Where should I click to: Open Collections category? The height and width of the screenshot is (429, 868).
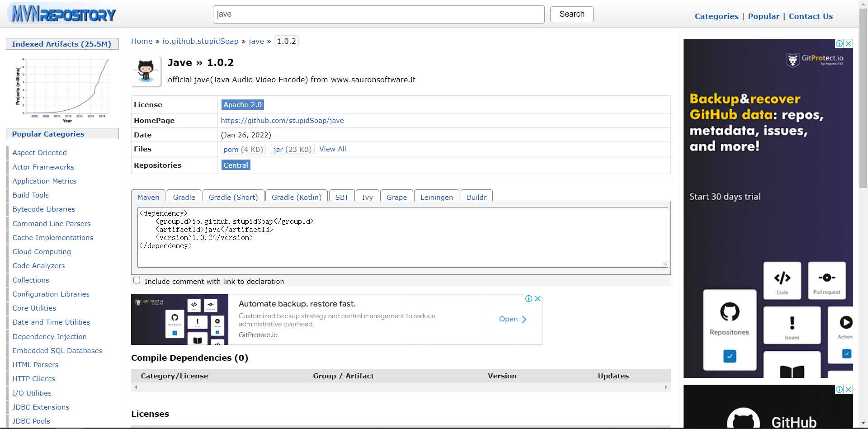coord(31,280)
